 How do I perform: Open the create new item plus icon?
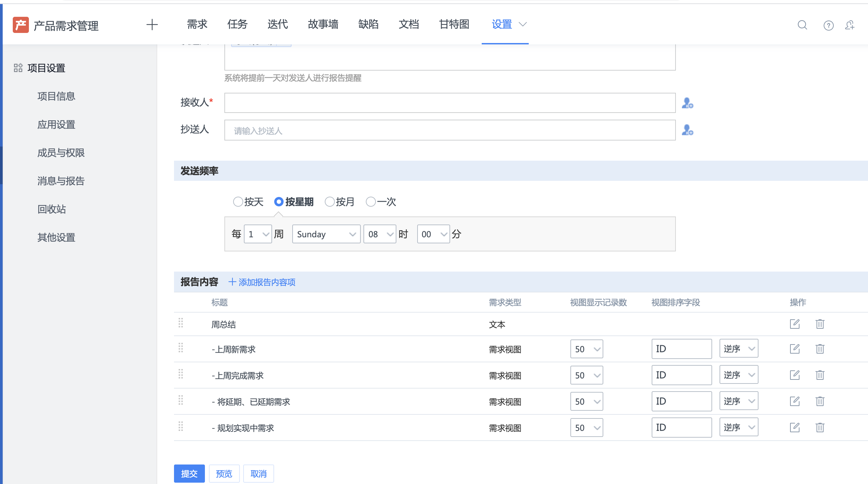[x=152, y=25]
